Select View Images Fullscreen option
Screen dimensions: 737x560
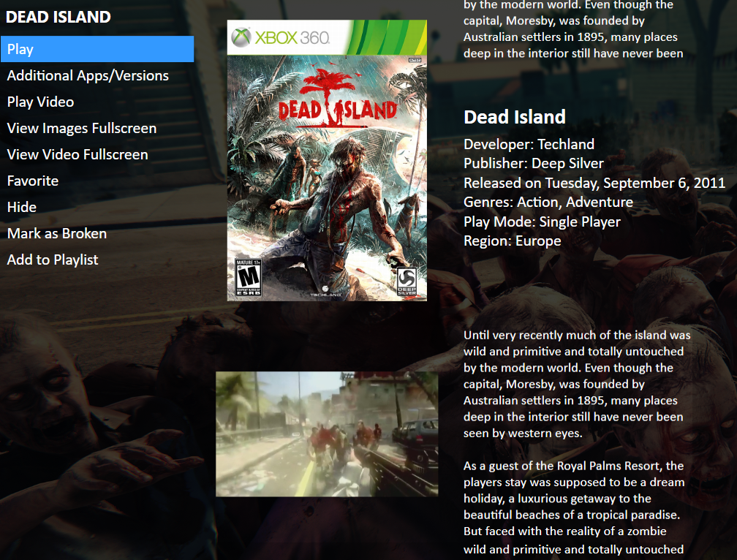click(82, 128)
